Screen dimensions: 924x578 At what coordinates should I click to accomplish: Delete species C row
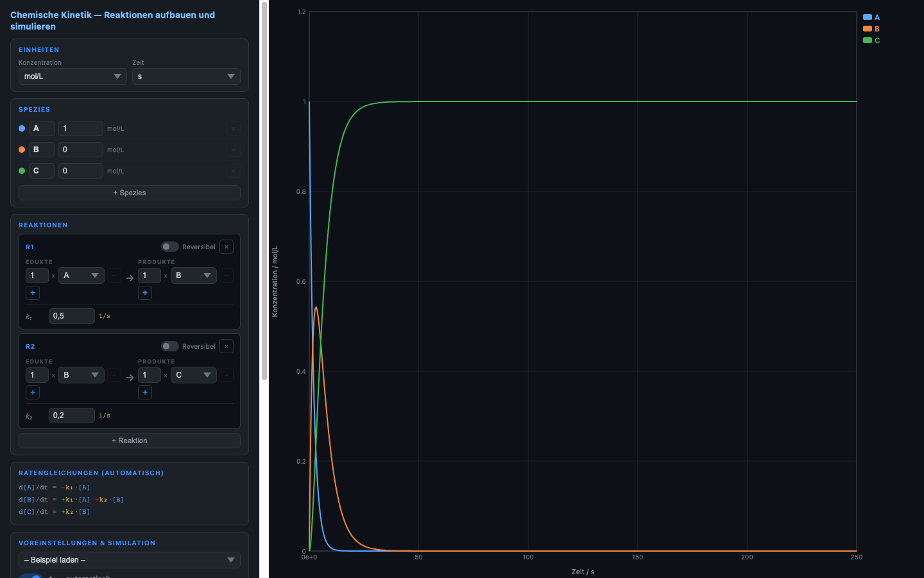[234, 171]
